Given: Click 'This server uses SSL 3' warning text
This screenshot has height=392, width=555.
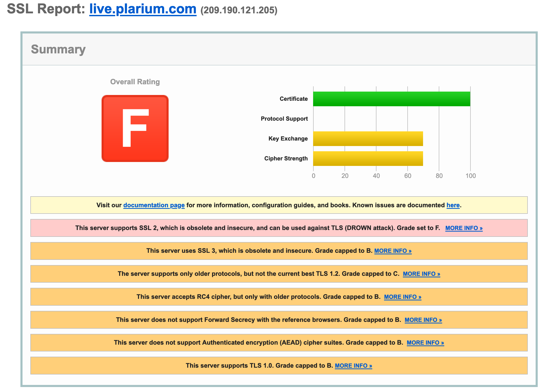Looking at the screenshot, I should tap(181, 251).
